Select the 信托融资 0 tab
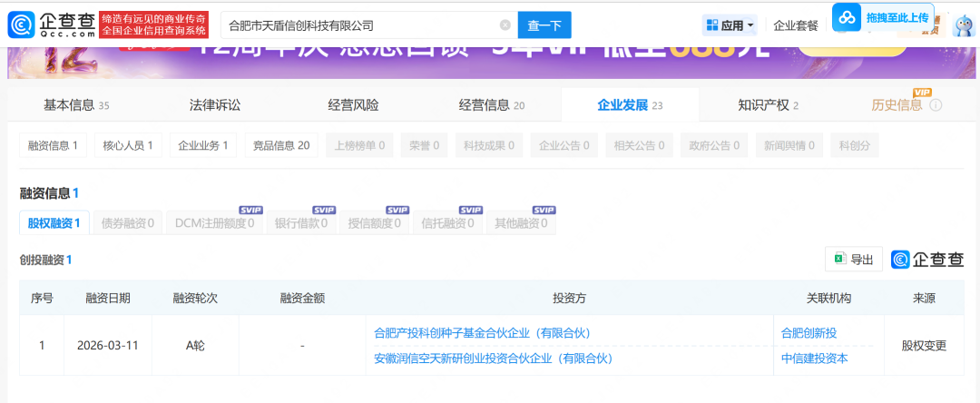This screenshot has height=403, width=980. pos(447,223)
